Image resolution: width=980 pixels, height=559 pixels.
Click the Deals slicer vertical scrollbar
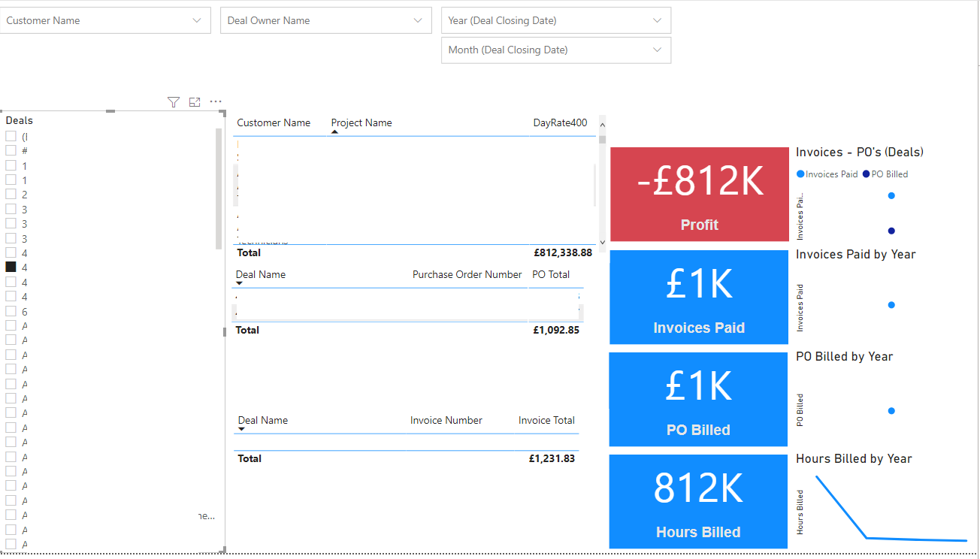(x=219, y=188)
